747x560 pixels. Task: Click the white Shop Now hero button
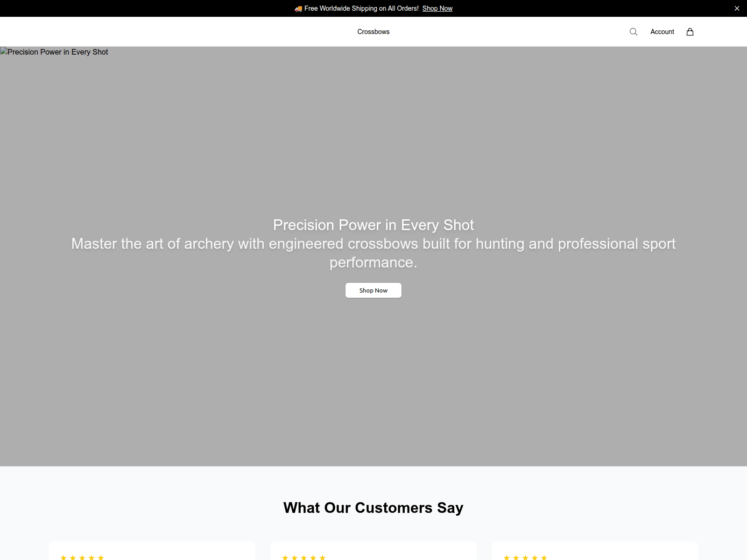tap(373, 290)
